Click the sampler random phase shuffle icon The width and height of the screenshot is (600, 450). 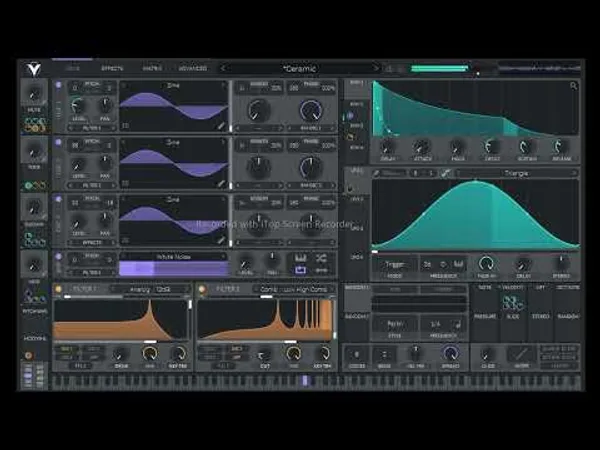click(321, 258)
